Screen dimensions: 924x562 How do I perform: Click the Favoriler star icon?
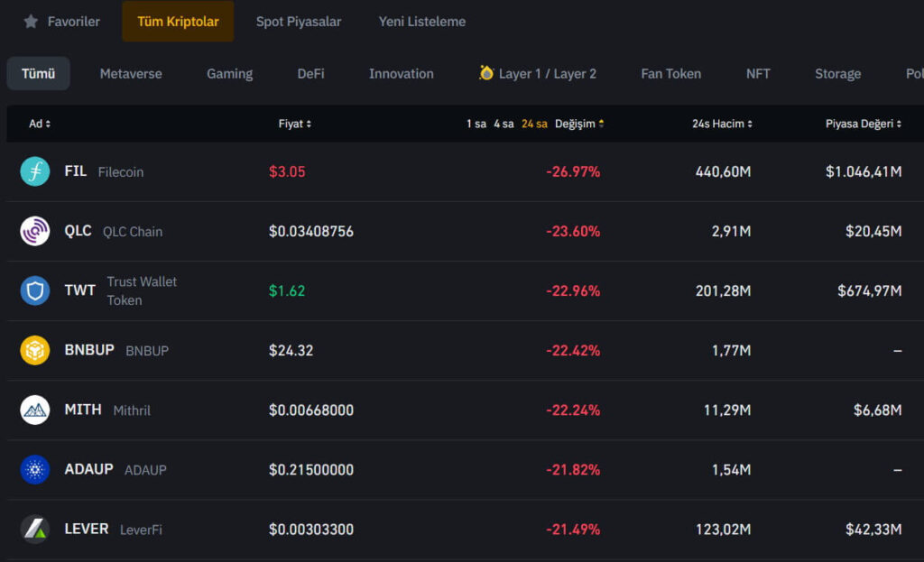[31, 22]
